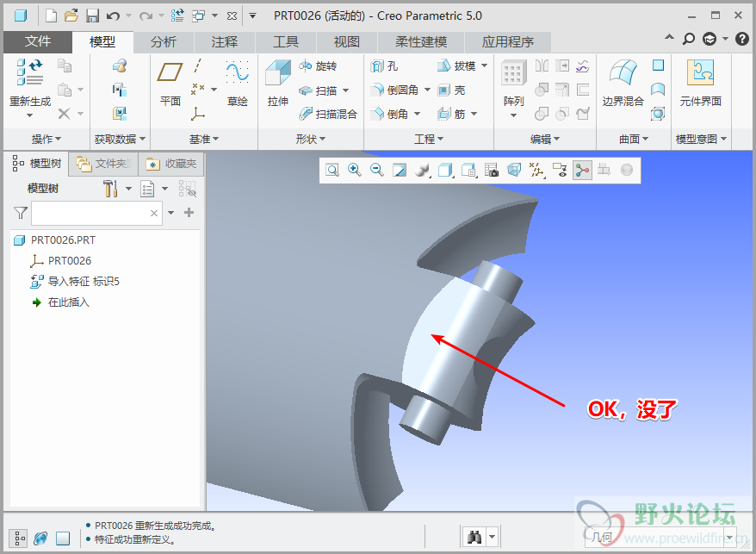Toggle perspective view icon in graphics toolbar
This screenshot has width=756, height=554.
click(x=514, y=170)
